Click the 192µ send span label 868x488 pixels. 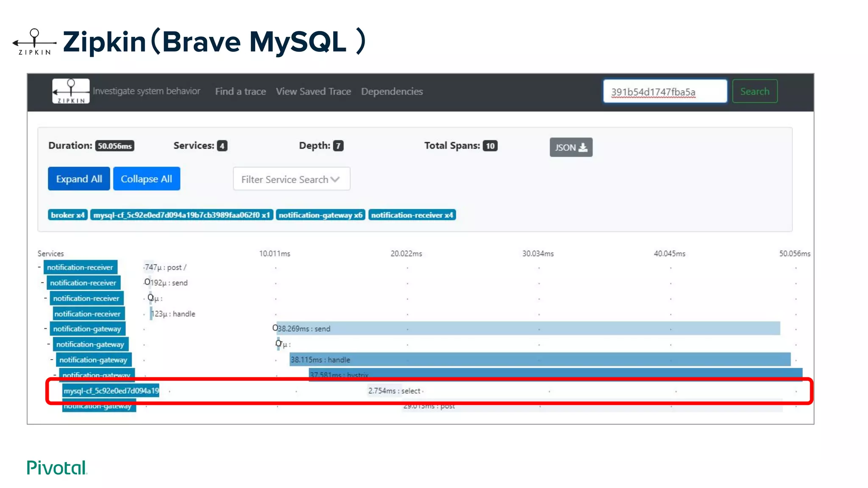169,283
